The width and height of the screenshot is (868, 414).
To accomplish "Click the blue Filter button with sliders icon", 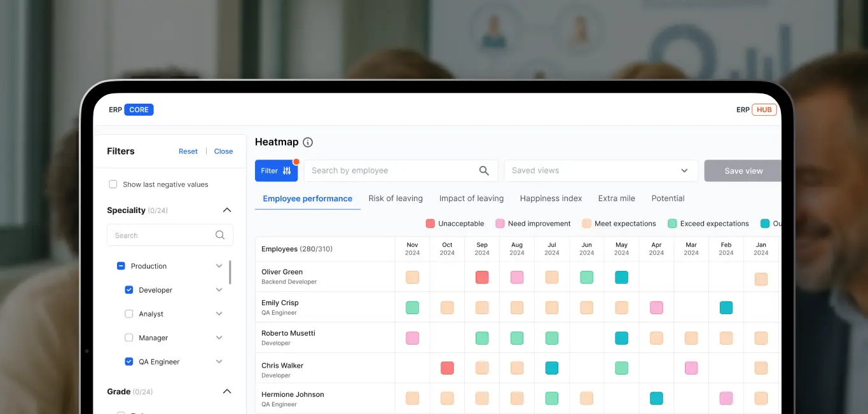I will [x=276, y=170].
